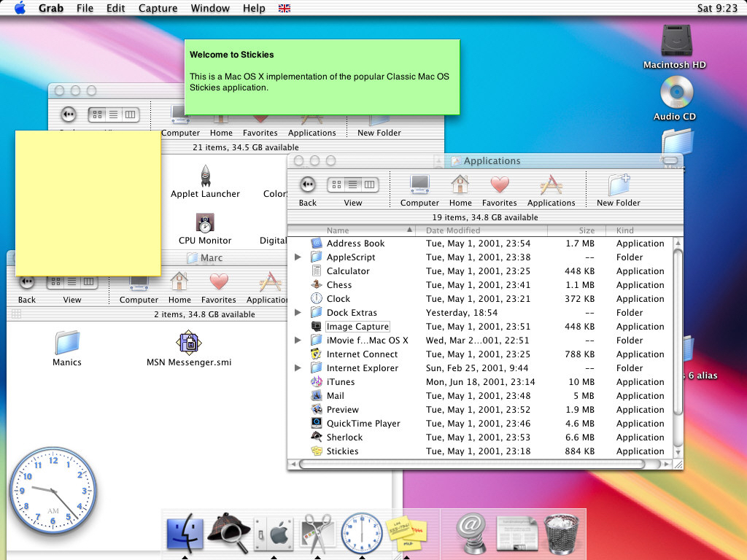Select the MSN Messenger.smi file icon
The height and width of the screenshot is (560, 747).
(x=189, y=343)
